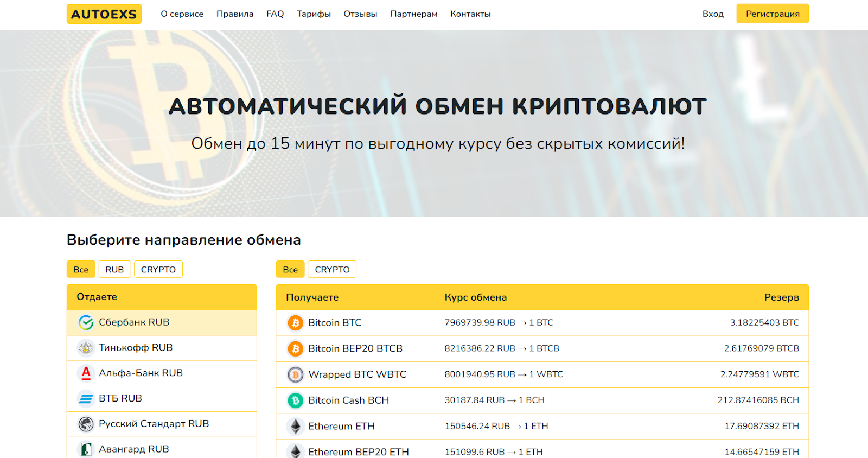Image resolution: width=868 pixels, height=458 pixels.
Task: Click the Отдаете column header
Action: click(97, 297)
